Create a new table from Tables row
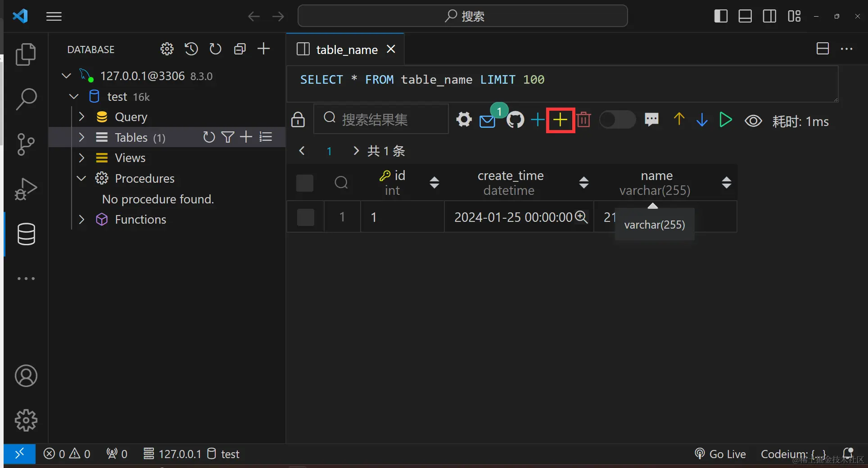 pos(246,137)
